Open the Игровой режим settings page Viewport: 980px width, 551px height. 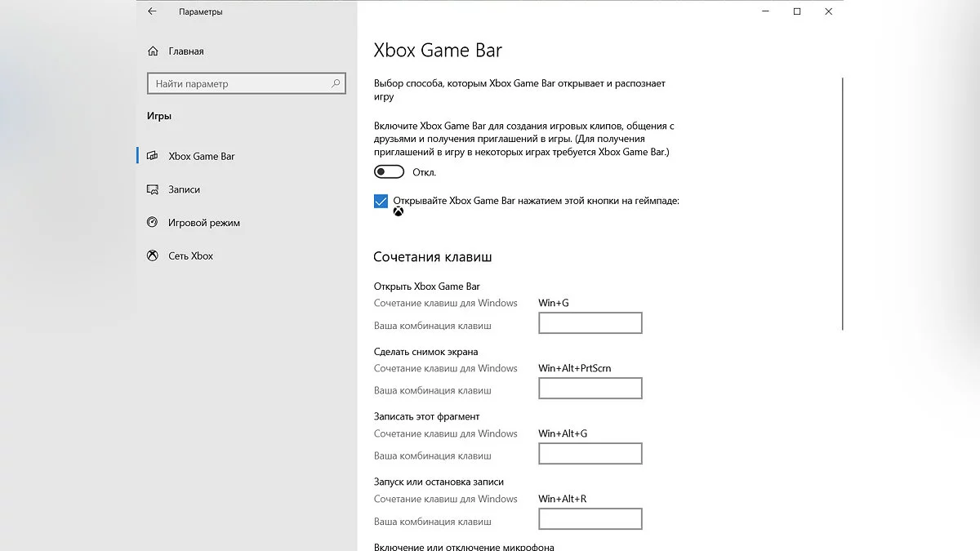pos(204,223)
